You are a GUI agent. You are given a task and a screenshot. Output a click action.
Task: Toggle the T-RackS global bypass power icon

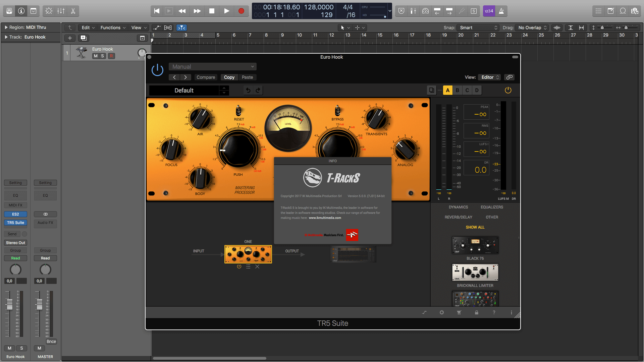click(508, 90)
